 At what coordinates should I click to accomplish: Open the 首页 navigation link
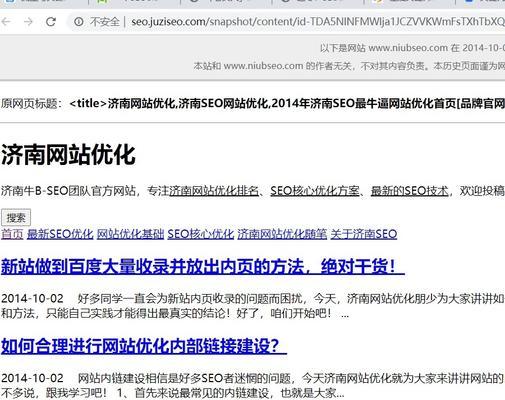[x=12, y=234]
